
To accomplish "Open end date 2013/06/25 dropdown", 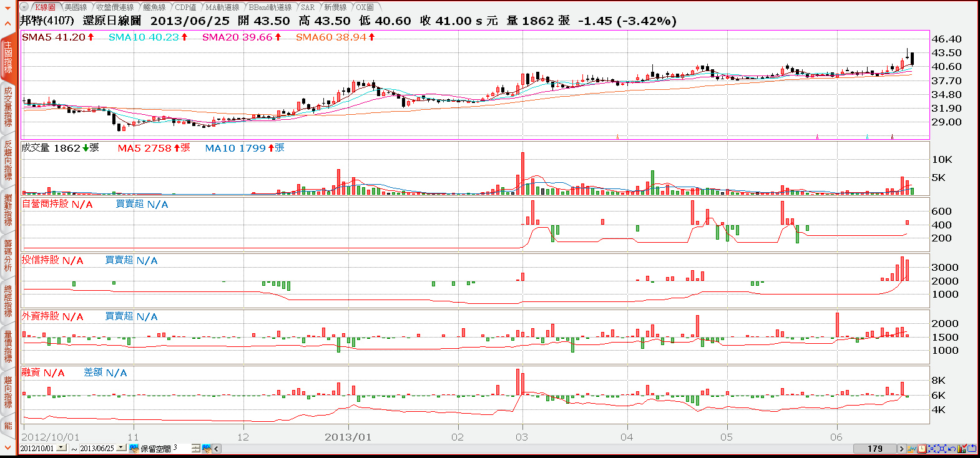I will 121,448.
